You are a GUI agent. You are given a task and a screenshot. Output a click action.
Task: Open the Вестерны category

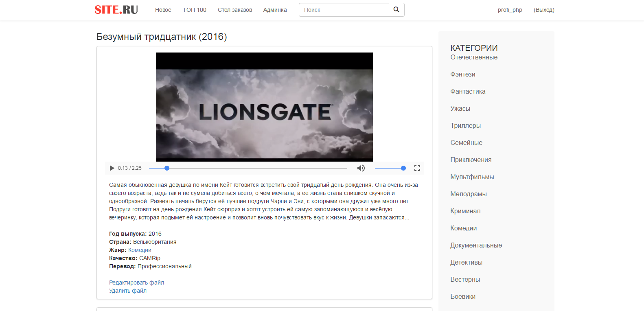click(x=465, y=280)
